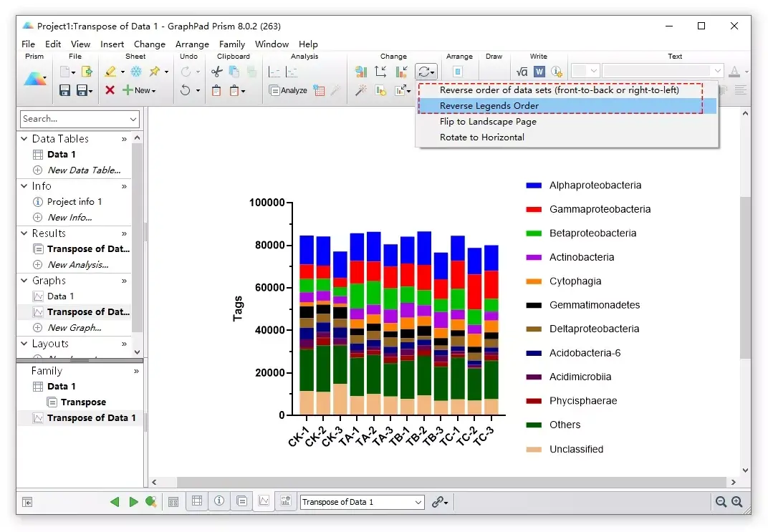Click the Cut scissors icon

click(216, 72)
